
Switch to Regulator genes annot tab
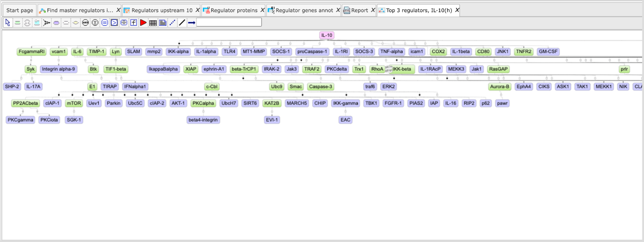pos(304,10)
